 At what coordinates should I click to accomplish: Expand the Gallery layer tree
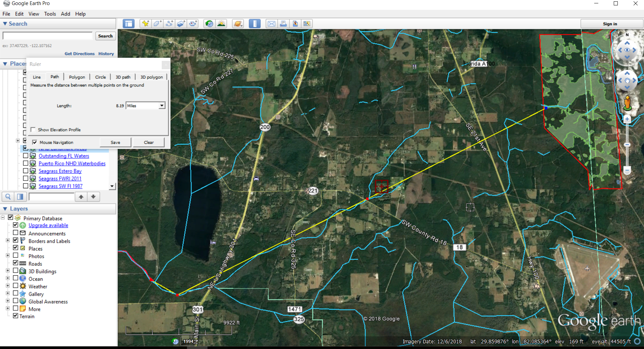[x=8, y=293]
